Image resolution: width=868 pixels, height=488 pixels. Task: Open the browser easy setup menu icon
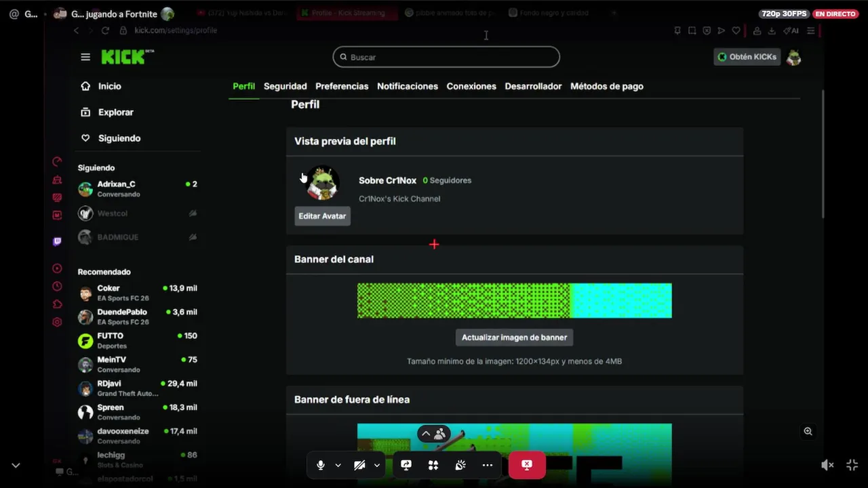click(x=810, y=30)
